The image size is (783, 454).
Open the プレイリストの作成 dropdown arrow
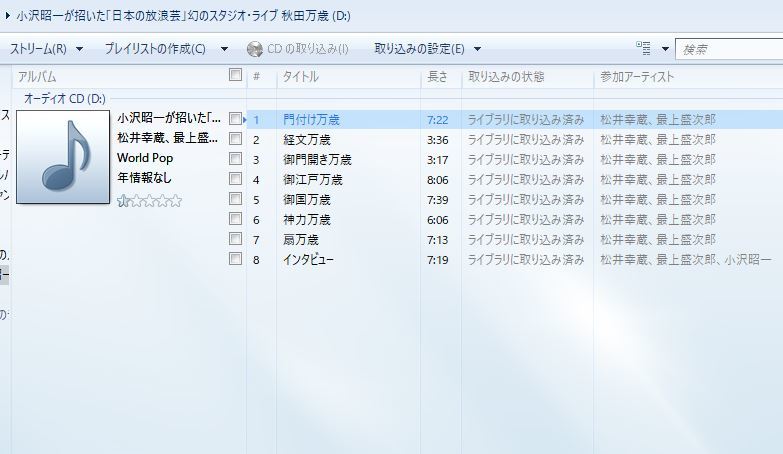[x=224, y=49]
